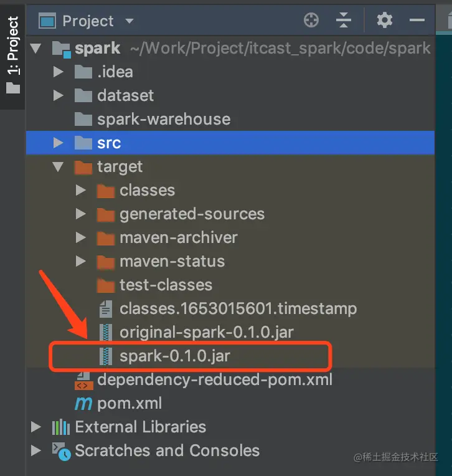This screenshot has width=452, height=476.
Task: Select the pom.xml file name
Action: click(129, 404)
